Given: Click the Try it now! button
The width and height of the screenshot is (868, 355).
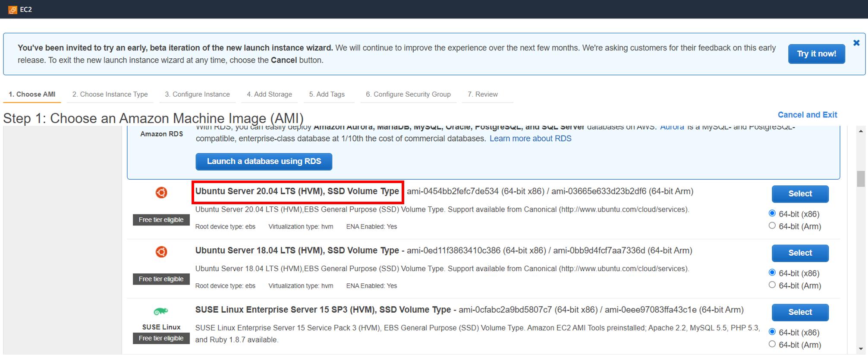Looking at the screenshot, I should pyautogui.click(x=816, y=54).
